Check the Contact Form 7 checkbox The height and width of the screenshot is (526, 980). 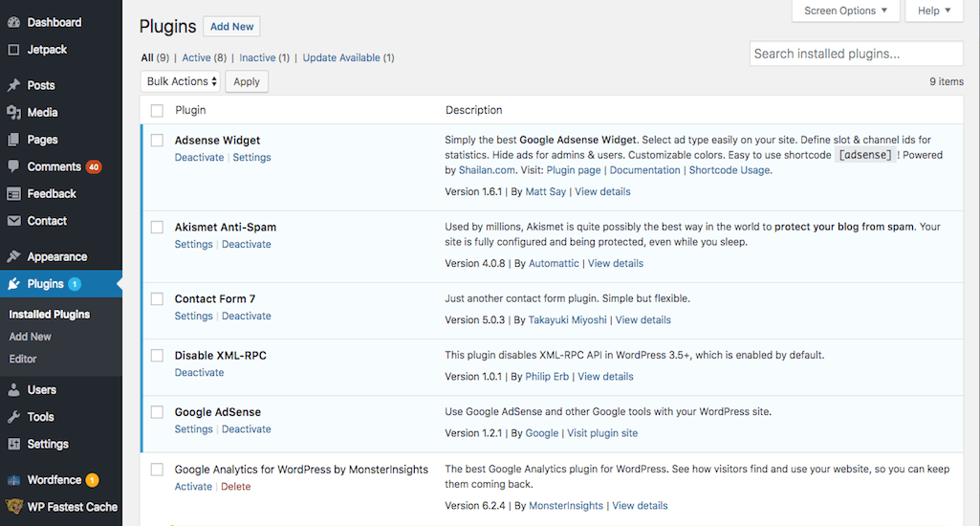click(x=157, y=299)
